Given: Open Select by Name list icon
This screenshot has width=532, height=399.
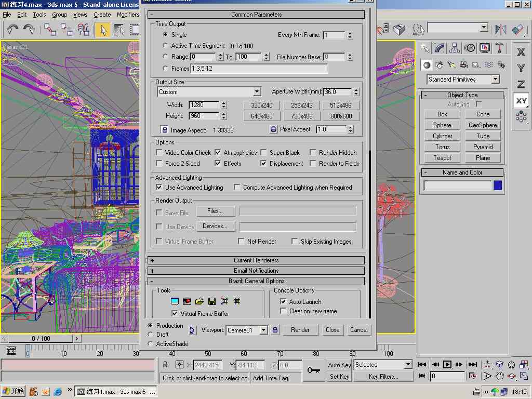Looking at the screenshot, I should click(119, 30).
